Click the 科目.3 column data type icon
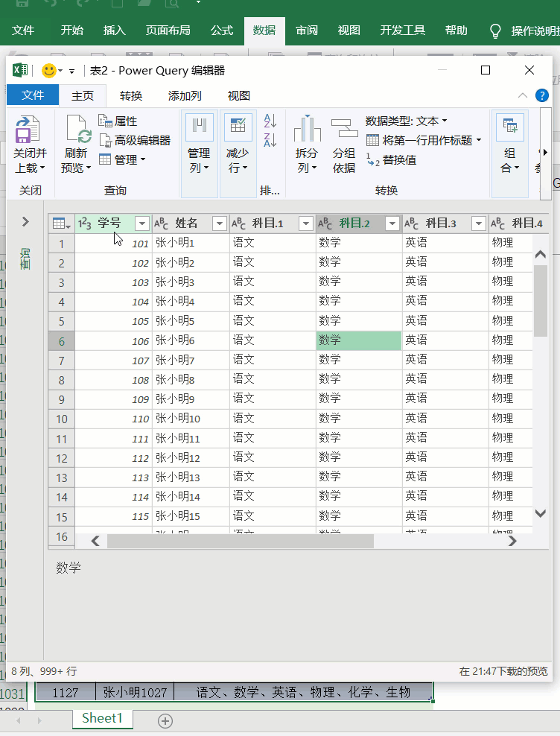 pos(411,223)
